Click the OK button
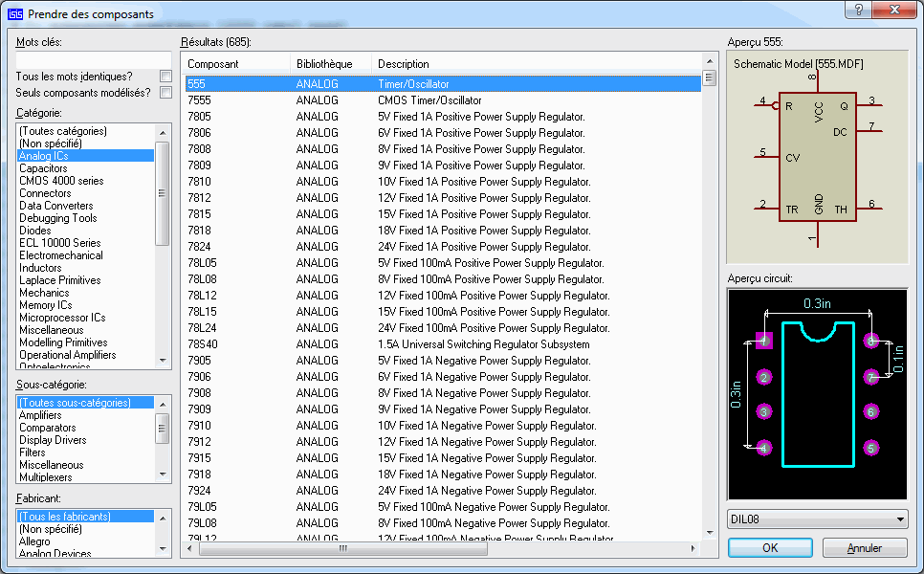Screen dimensions: 924x574 point(770,547)
